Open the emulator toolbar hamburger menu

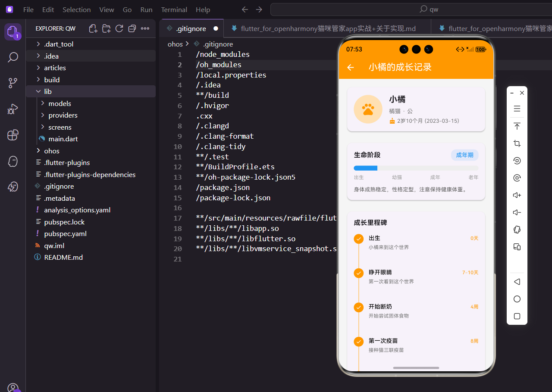coord(517,109)
